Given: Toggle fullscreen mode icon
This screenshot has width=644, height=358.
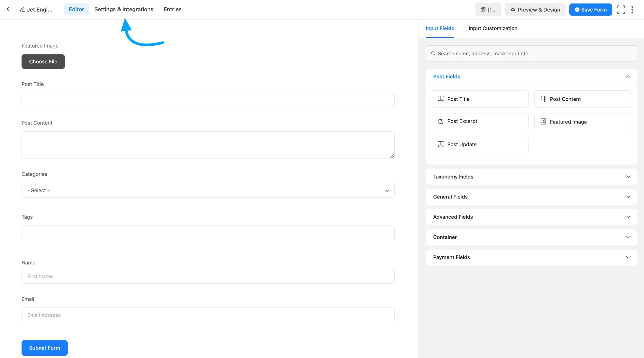Looking at the screenshot, I should (x=621, y=10).
